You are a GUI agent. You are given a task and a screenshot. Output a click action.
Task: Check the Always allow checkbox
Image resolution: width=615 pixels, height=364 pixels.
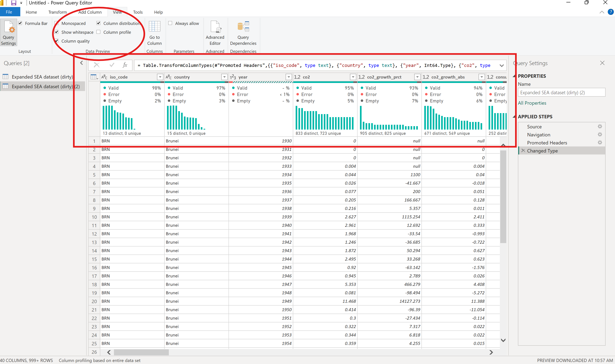170,23
